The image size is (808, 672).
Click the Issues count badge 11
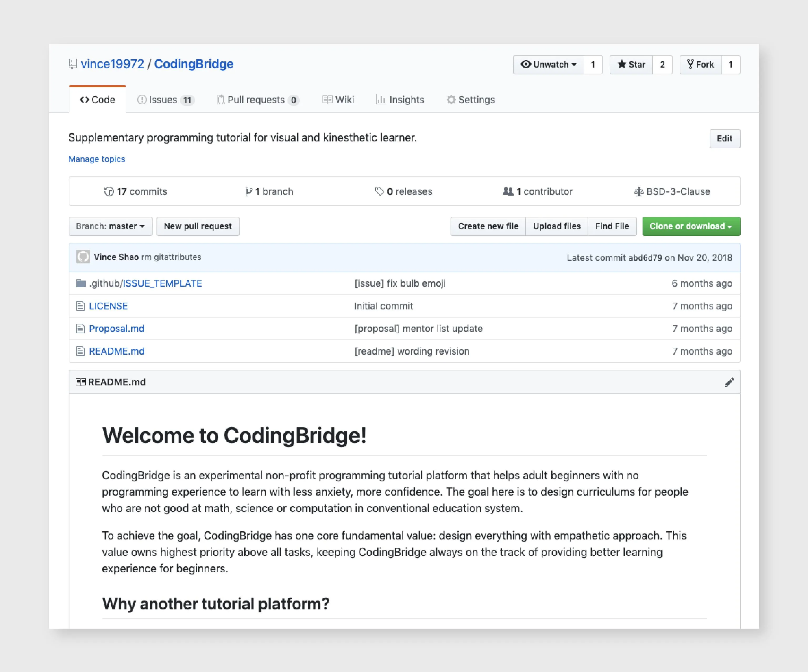(x=187, y=100)
